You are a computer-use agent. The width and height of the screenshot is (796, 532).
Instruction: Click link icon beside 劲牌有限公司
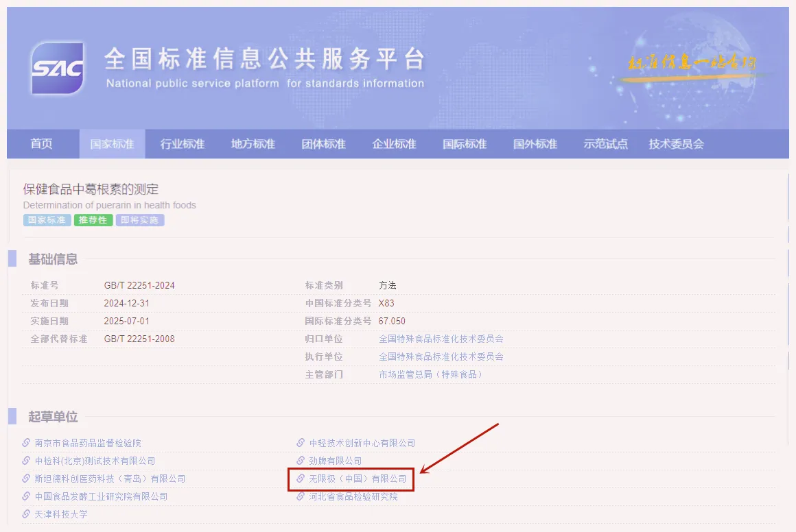(x=301, y=461)
